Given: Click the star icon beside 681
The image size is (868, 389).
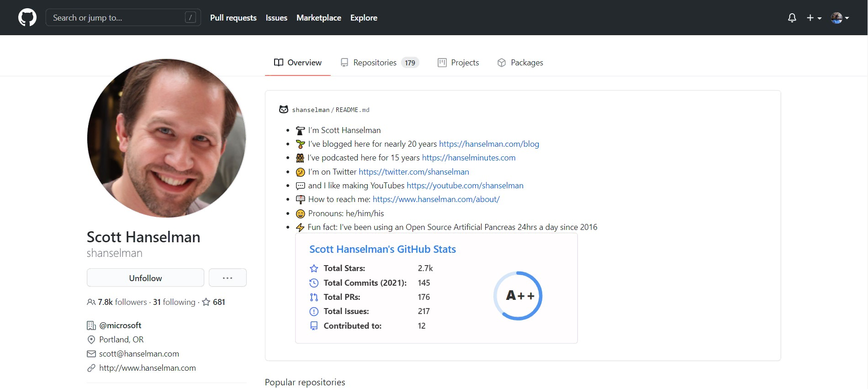Looking at the screenshot, I should (x=206, y=302).
